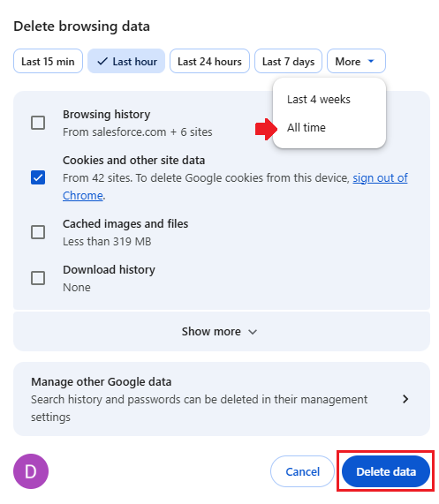Image resolution: width=439 pixels, height=504 pixels.
Task: Click the Delete data button
Action: click(x=386, y=471)
